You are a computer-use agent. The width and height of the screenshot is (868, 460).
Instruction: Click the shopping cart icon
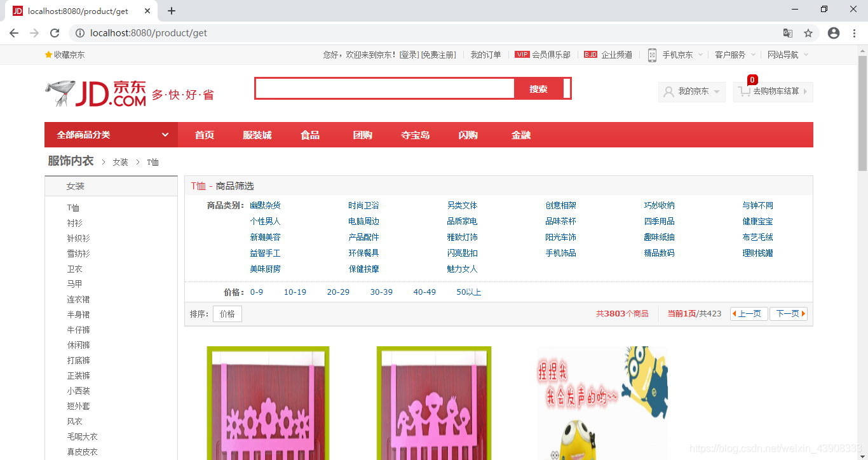(x=744, y=91)
